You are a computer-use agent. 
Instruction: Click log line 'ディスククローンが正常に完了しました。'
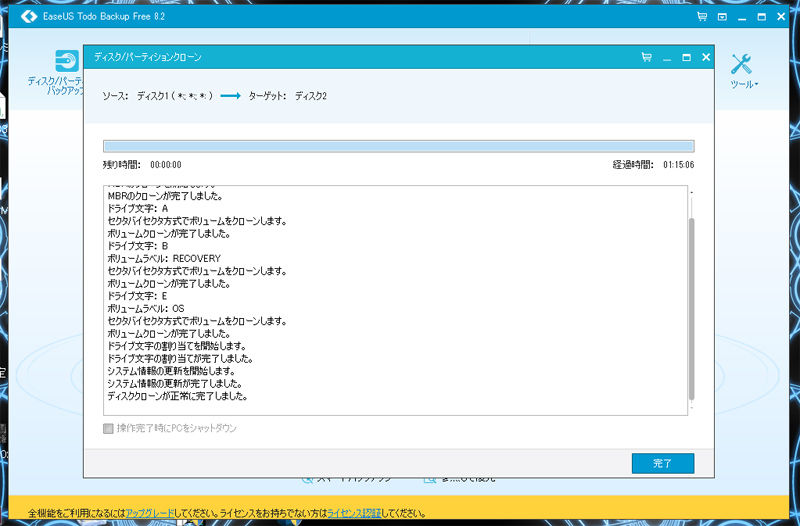tap(178, 396)
